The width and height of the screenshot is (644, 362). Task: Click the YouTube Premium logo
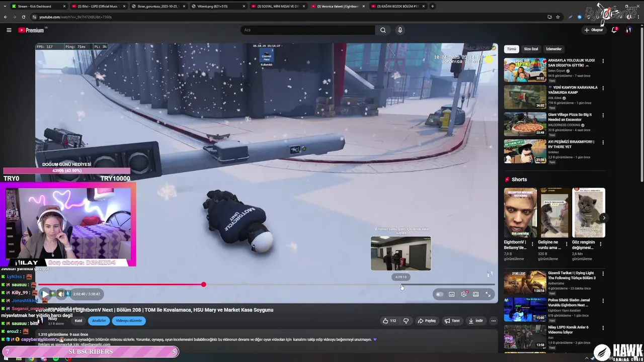(31, 30)
